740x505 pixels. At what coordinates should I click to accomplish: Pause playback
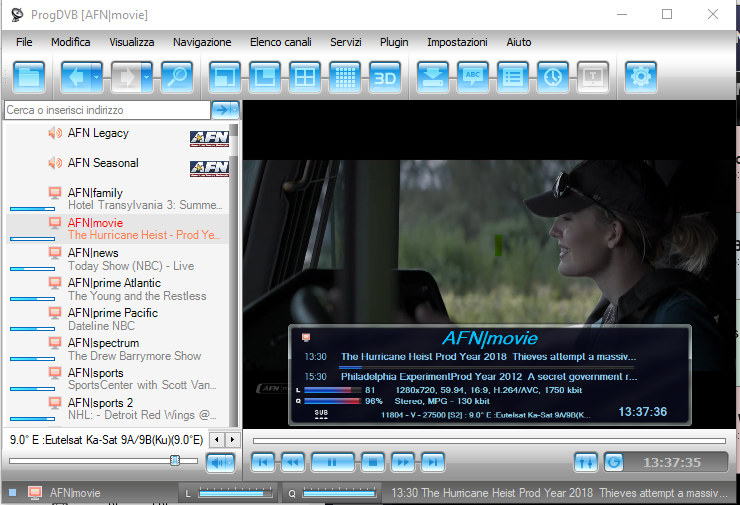tap(332, 462)
